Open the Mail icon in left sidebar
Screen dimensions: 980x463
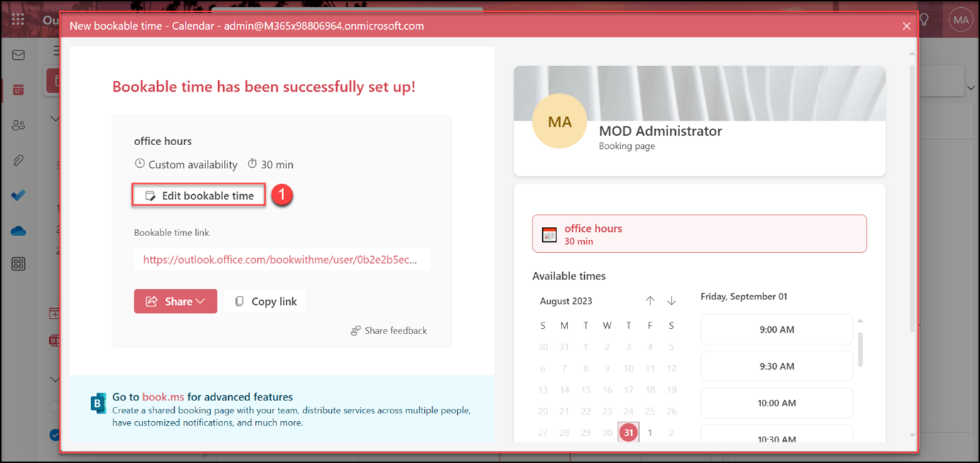18,55
